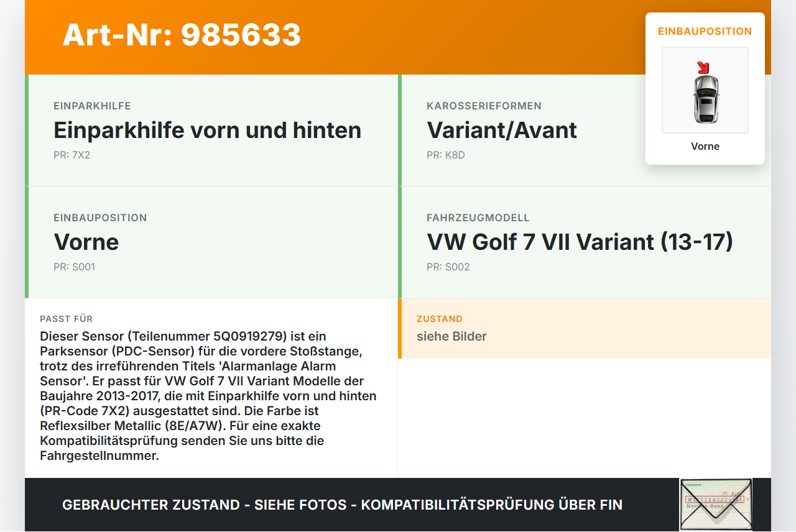Select the EINBAUPOSITION card in the top corner

pyautogui.click(x=705, y=87)
